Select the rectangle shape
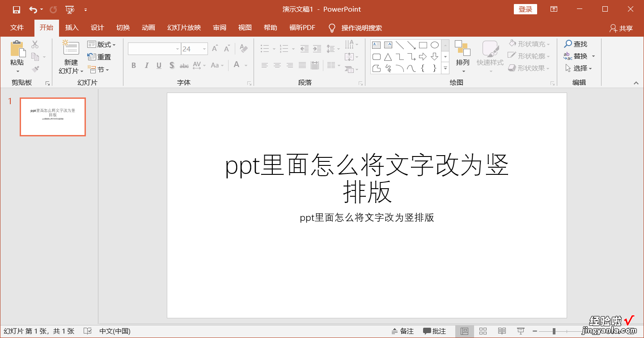This screenshot has height=338, width=644. click(x=423, y=45)
